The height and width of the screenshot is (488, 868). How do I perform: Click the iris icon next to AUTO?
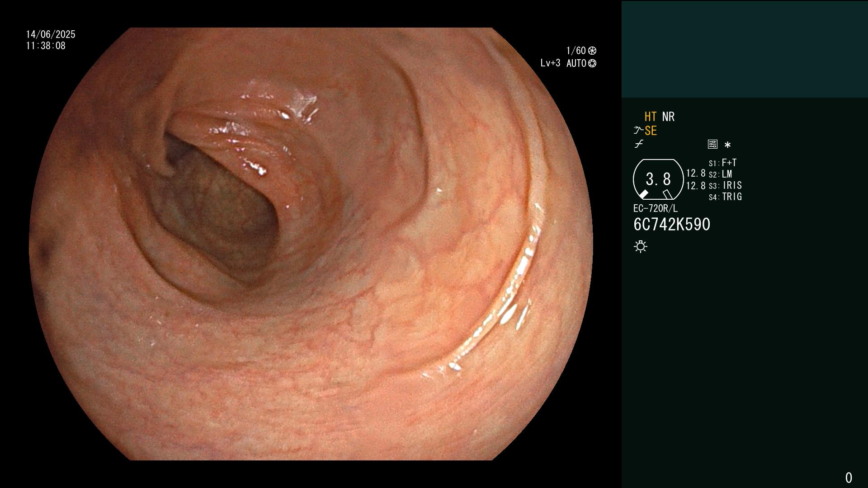592,63
